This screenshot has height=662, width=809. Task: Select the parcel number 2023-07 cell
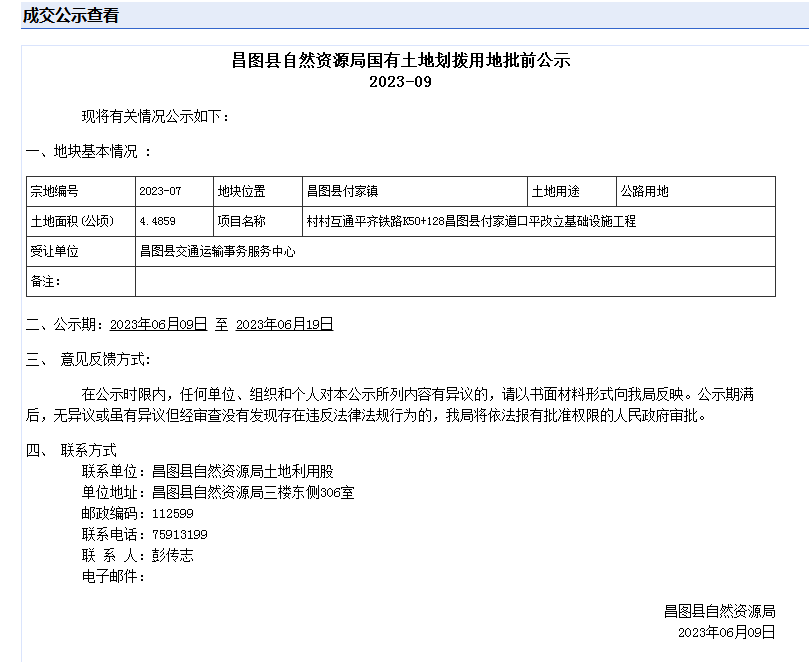click(x=174, y=191)
